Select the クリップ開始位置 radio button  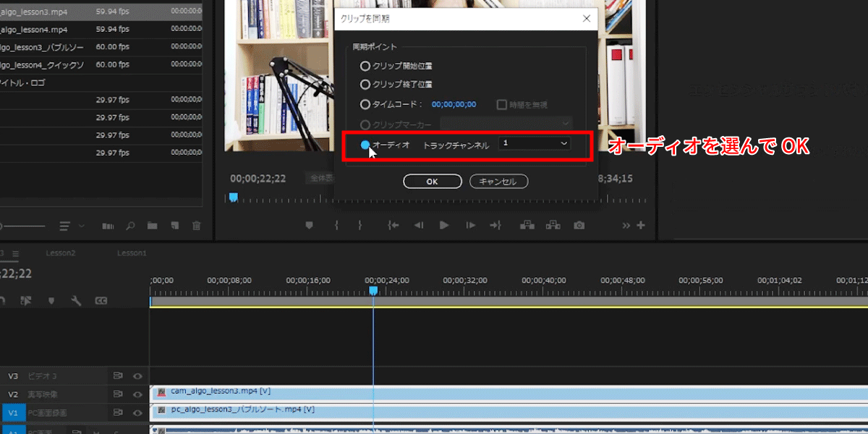(x=365, y=66)
